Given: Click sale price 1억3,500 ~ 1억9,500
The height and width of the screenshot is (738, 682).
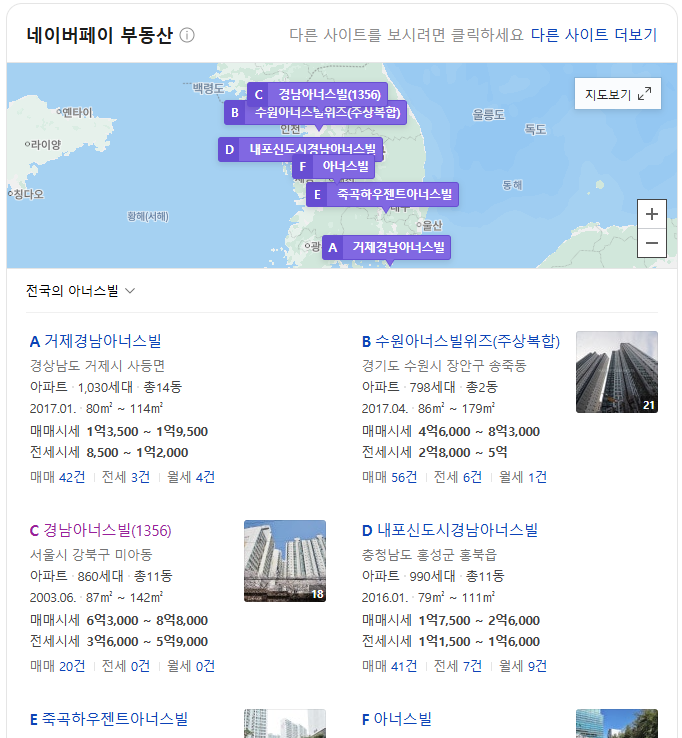Looking at the screenshot, I should pyautogui.click(x=147, y=431).
